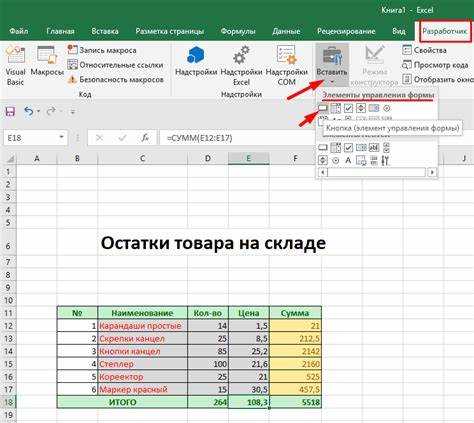Viewport: 474px width, 423px height.
Task: Start Запись макроса recording
Action: pos(102,50)
